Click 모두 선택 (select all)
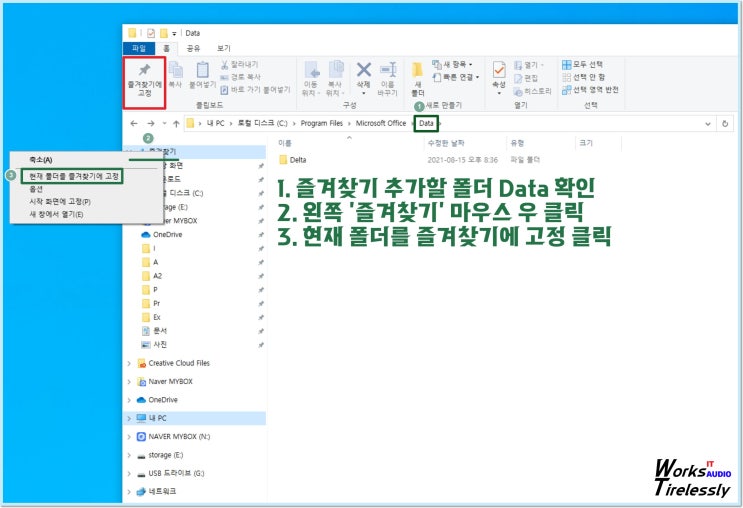The image size is (743, 508). (582, 64)
